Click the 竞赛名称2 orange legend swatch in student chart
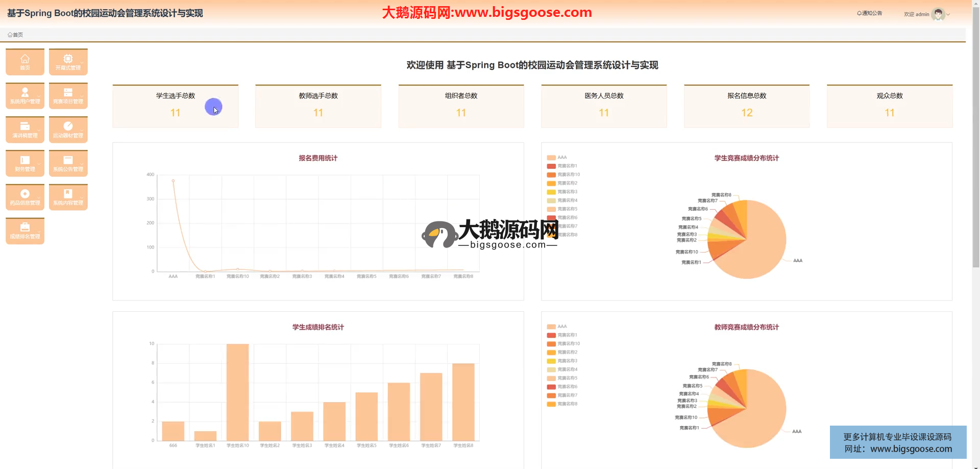This screenshot has height=469, width=980. [x=551, y=183]
